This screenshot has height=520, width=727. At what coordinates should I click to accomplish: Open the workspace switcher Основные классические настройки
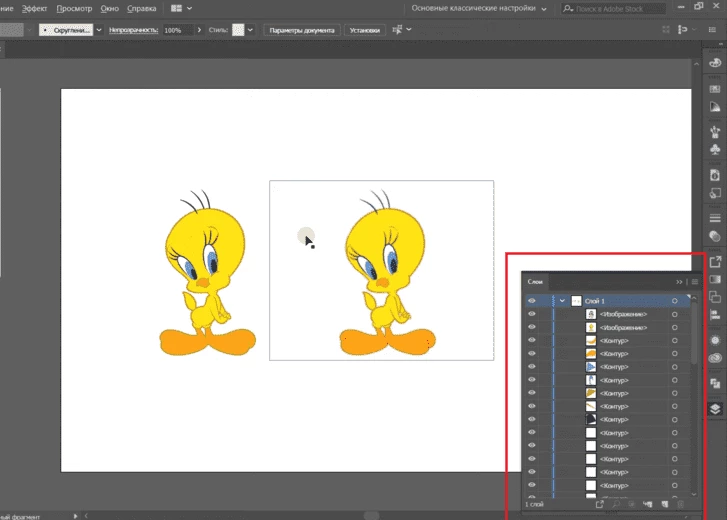tap(478, 8)
